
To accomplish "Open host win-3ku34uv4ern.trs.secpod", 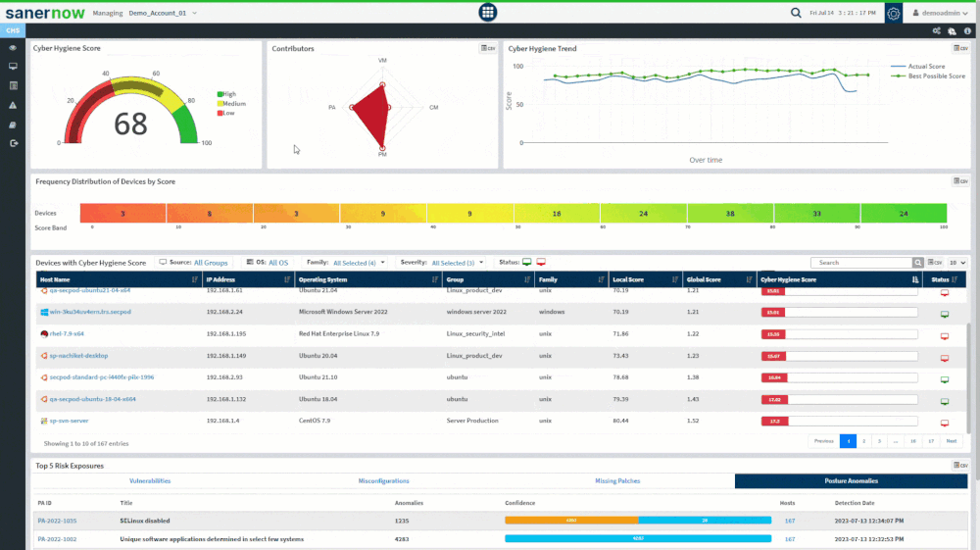I will [90, 312].
